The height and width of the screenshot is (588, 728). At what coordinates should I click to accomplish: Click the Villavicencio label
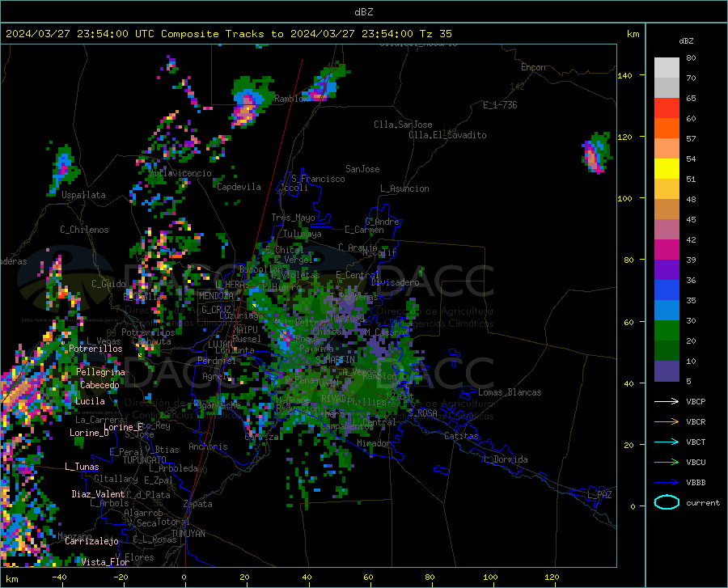click(x=180, y=173)
